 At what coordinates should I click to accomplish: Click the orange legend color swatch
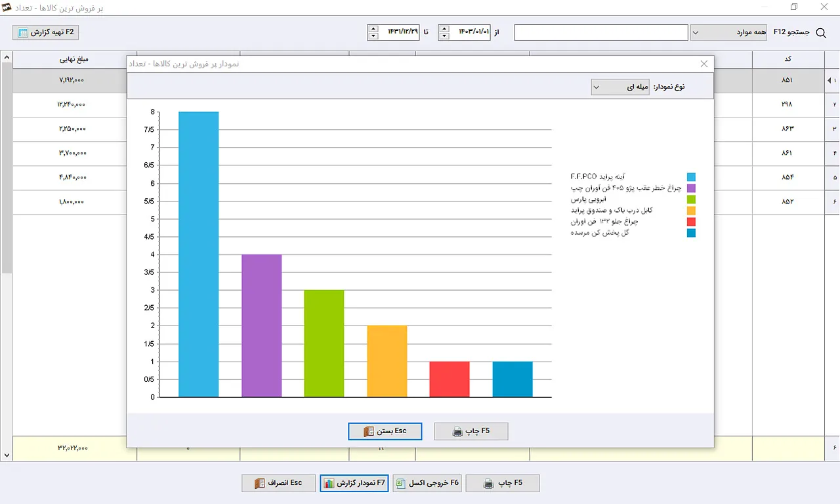691,211
